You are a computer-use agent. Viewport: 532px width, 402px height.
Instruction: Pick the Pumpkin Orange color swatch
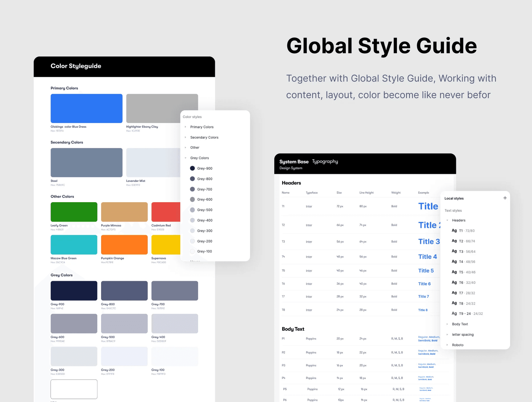124,245
